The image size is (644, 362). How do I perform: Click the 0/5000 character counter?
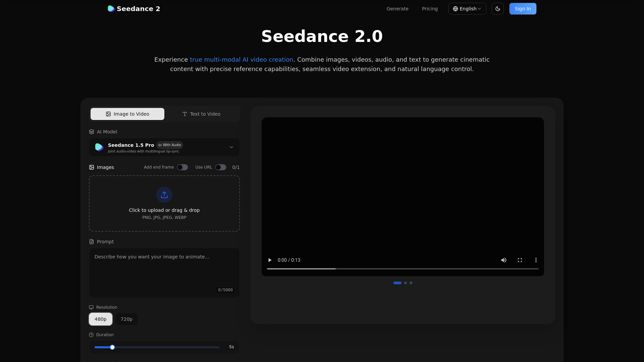(225, 290)
